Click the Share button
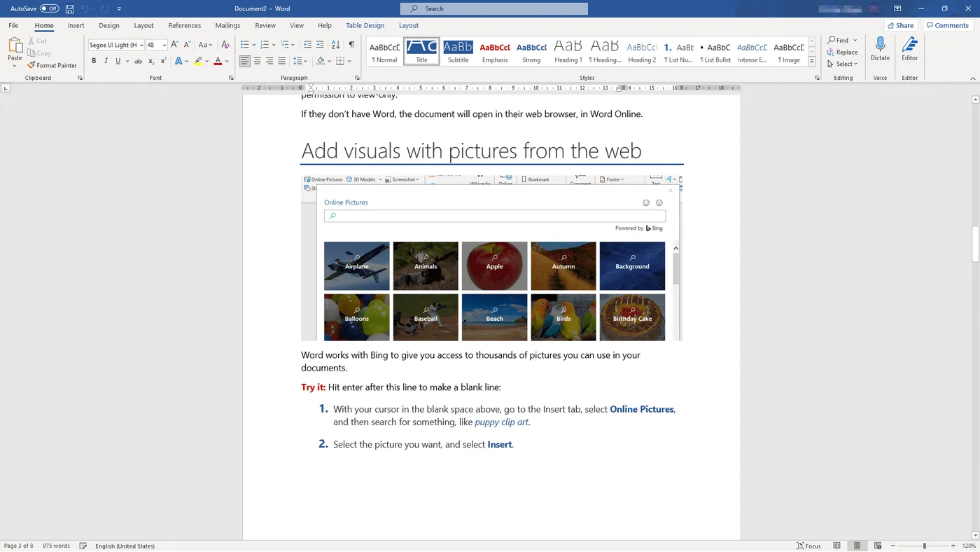 tap(900, 25)
